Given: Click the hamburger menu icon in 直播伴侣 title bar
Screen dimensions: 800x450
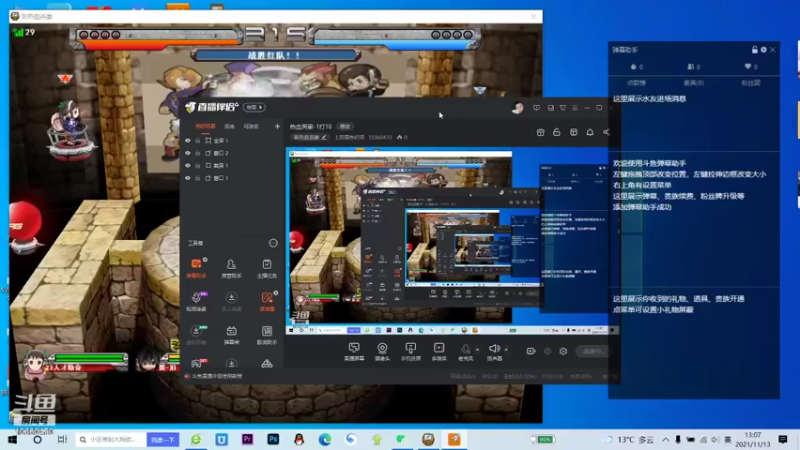Looking at the screenshot, I should tap(575, 108).
